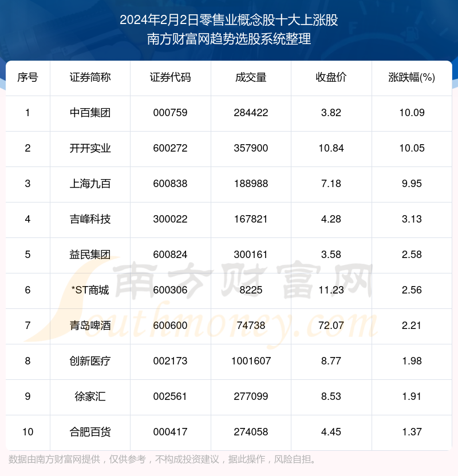Click volume value 74738
This screenshot has width=458, height=476.
click(x=251, y=326)
